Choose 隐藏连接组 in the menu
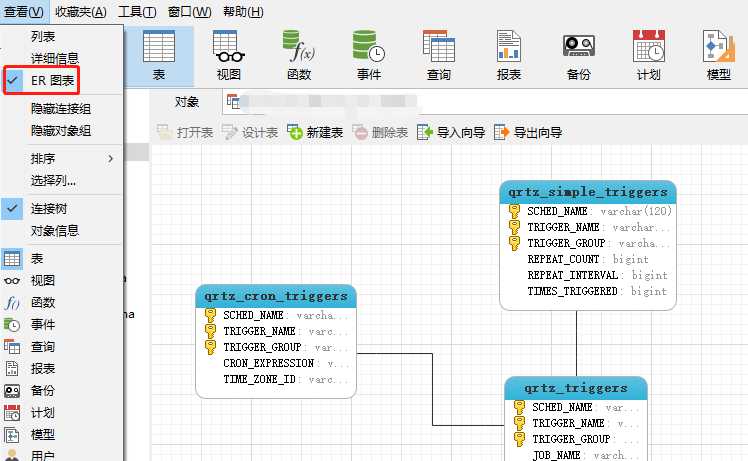Image resolution: width=748 pixels, height=461 pixels. [62, 108]
